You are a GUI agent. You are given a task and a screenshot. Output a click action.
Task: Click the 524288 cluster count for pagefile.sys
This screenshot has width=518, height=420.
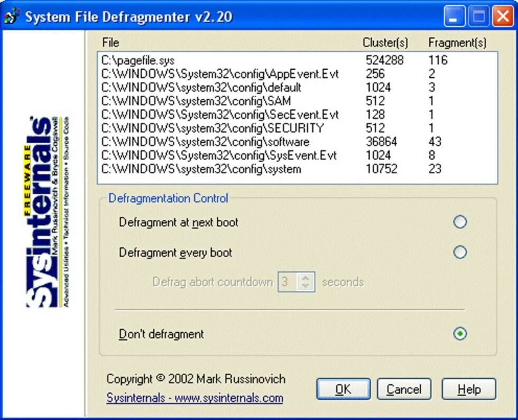click(385, 60)
